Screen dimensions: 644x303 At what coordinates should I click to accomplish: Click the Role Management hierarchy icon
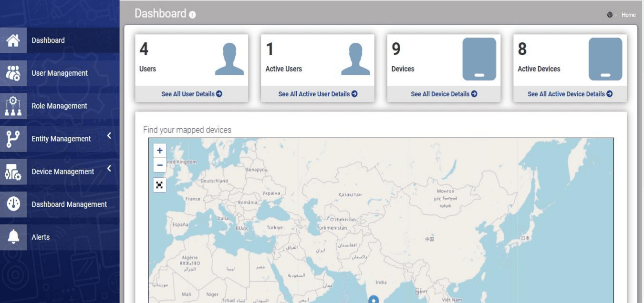click(13, 106)
